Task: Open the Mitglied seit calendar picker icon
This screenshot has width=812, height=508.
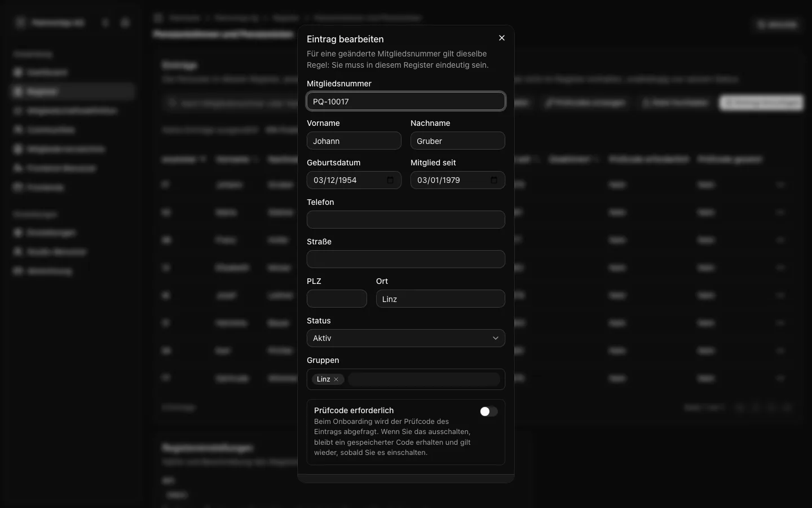Action: pyautogui.click(x=494, y=180)
